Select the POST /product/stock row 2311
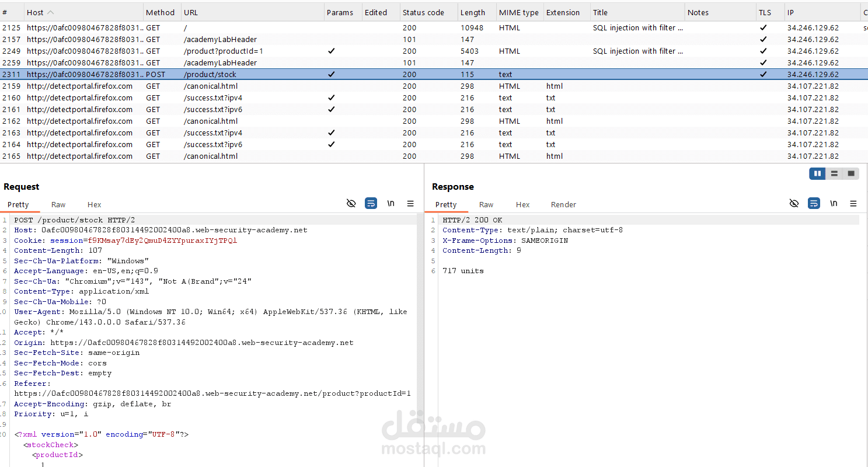The width and height of the screenshot is (868, 467). click(x=434, y=74)
